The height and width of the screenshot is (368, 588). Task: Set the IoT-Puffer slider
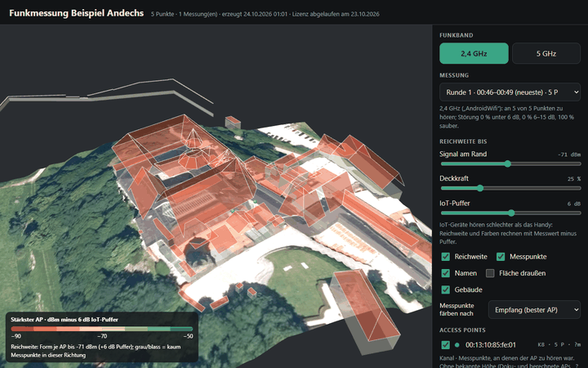[x=510, y=213]
